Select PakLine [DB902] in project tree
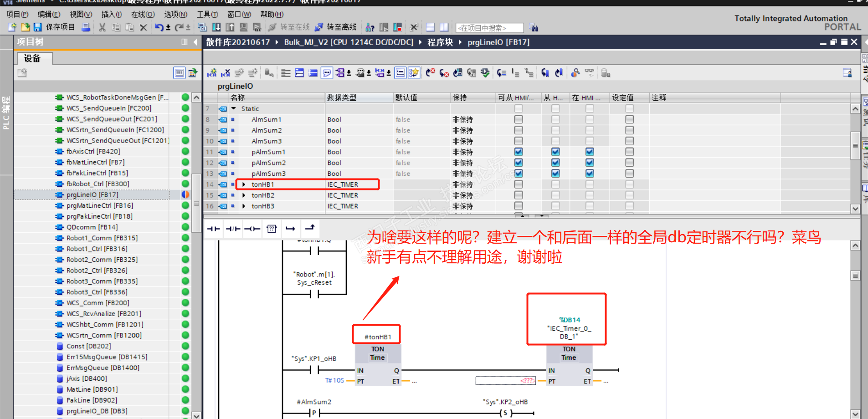Image resolution: width=868 pixels, height=419 pixels. click(92, 400)
